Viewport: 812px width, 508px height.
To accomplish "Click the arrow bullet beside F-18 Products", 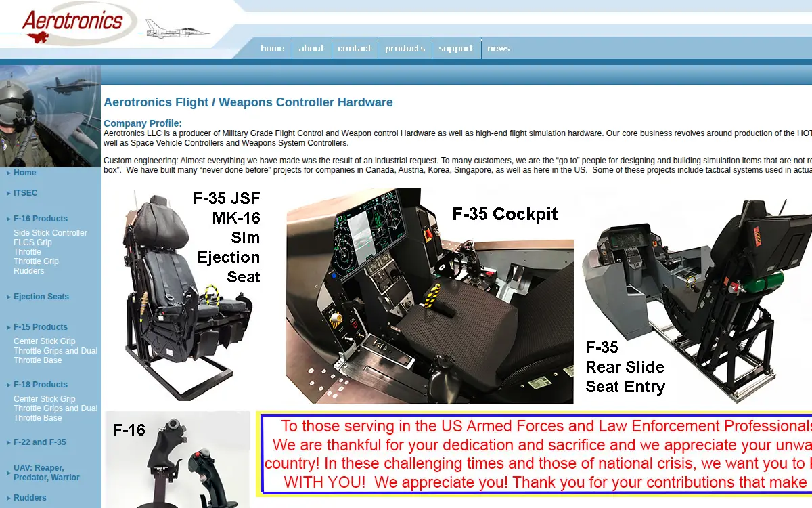I will (9, 385).
